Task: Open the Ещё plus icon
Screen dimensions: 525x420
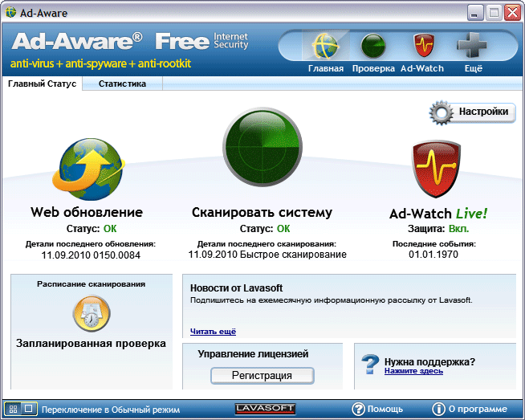Action: pos(472,45)
